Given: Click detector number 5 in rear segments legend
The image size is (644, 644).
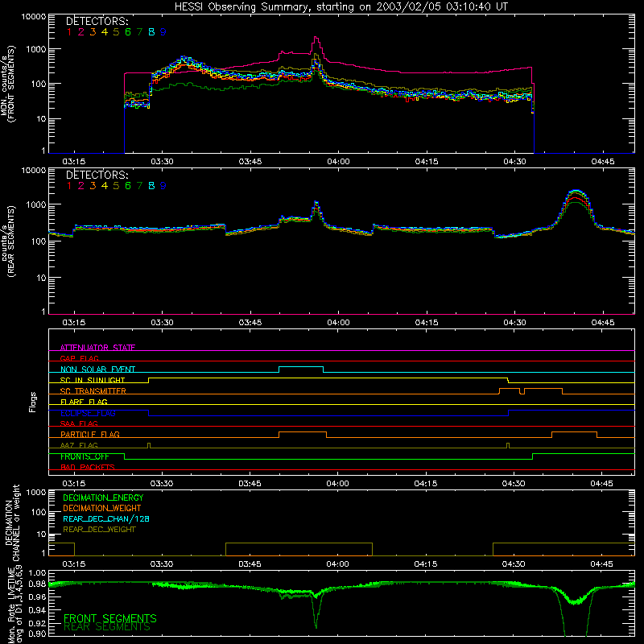Looking at the screenshot, I should 116,186.
